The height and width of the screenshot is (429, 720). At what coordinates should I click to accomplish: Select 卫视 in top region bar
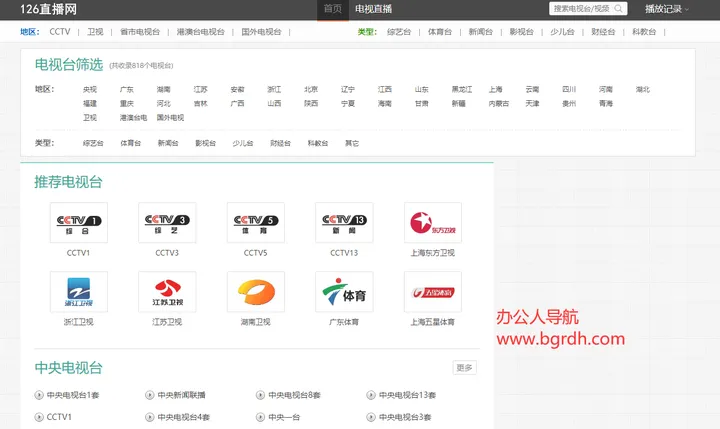coord(95,32)
